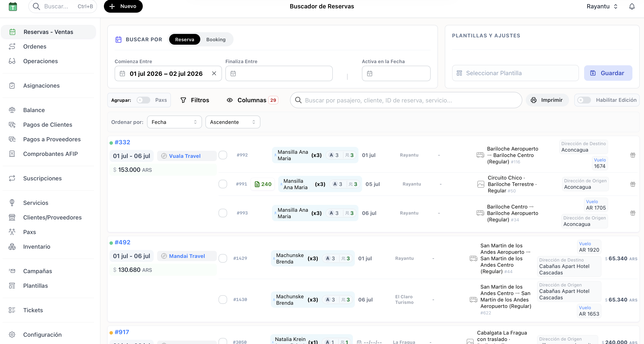Click Mansilla Ana Maria chip on #992
Screen dimensions: 644x344
[x=315, y=155]
